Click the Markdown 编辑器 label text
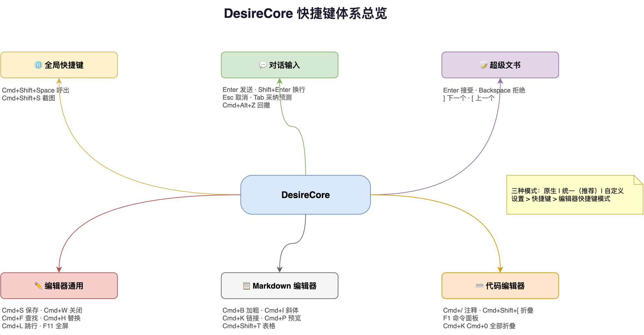The image size is (644, 335). click(285, 286)
